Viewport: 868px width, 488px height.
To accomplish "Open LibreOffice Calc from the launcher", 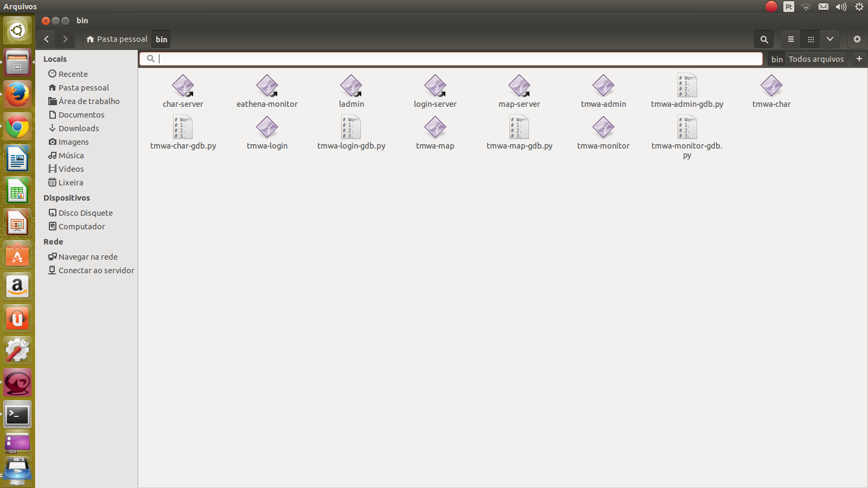I will tap(17, 191).
